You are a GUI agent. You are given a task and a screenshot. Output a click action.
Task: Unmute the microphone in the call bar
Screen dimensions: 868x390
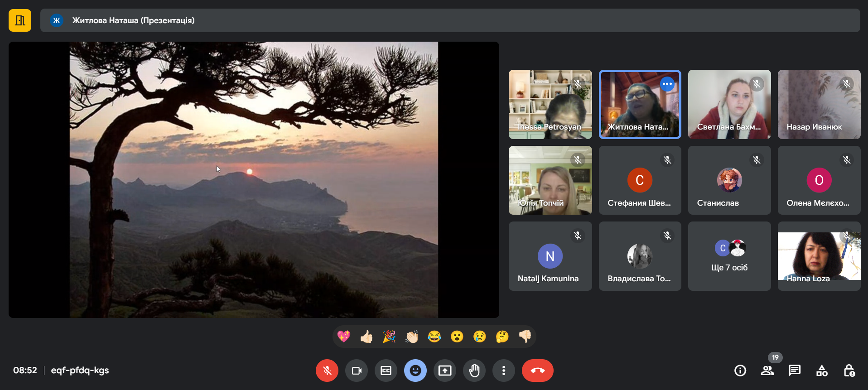(327, 371)
